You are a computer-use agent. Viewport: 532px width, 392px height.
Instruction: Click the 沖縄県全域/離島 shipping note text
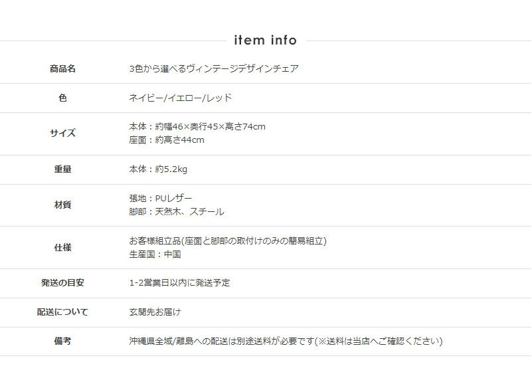click(286, 341)
